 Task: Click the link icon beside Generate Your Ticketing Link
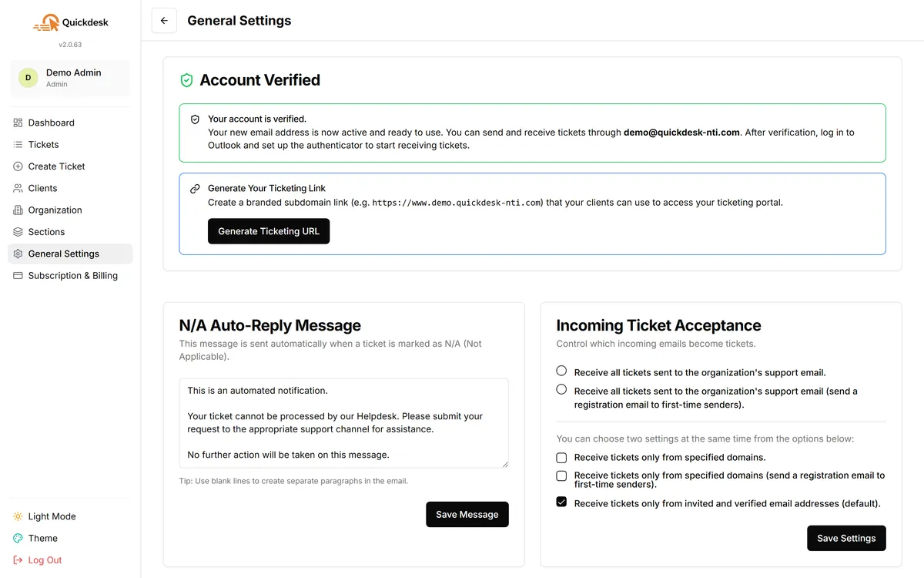(x=195, y=188)
